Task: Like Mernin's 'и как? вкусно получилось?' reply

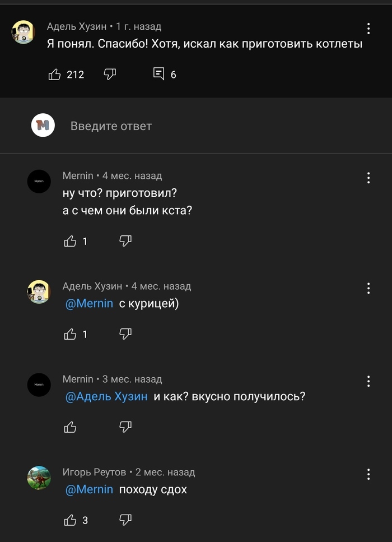Action: [x=70, y=427]
